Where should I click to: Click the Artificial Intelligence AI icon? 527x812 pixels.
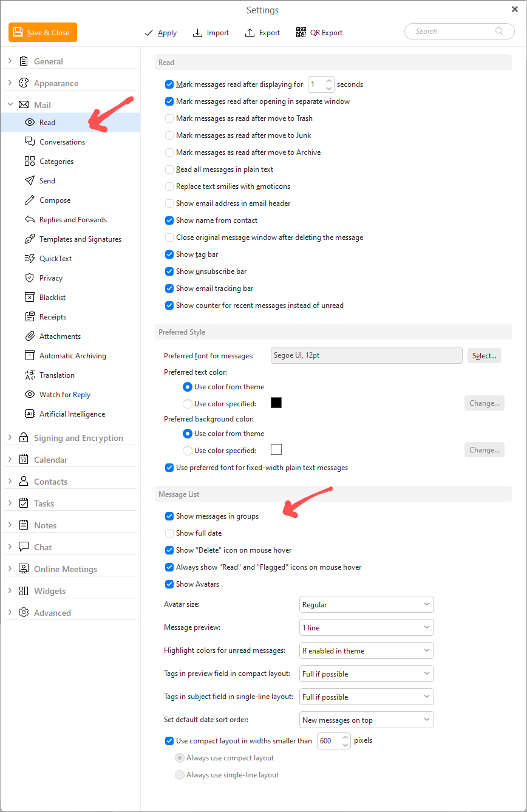[29, 414]
